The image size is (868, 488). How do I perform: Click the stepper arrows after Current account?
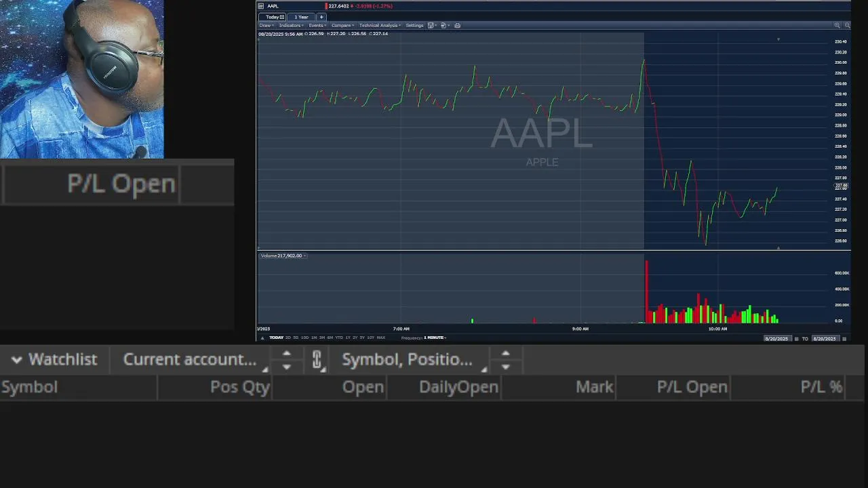[x=286, y=360]
